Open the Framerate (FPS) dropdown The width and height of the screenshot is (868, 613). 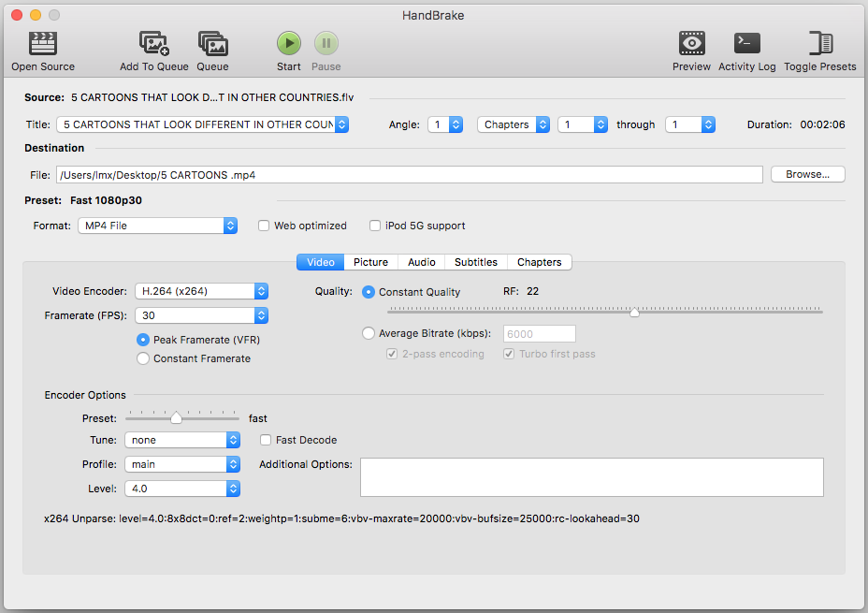click(201, 315)
